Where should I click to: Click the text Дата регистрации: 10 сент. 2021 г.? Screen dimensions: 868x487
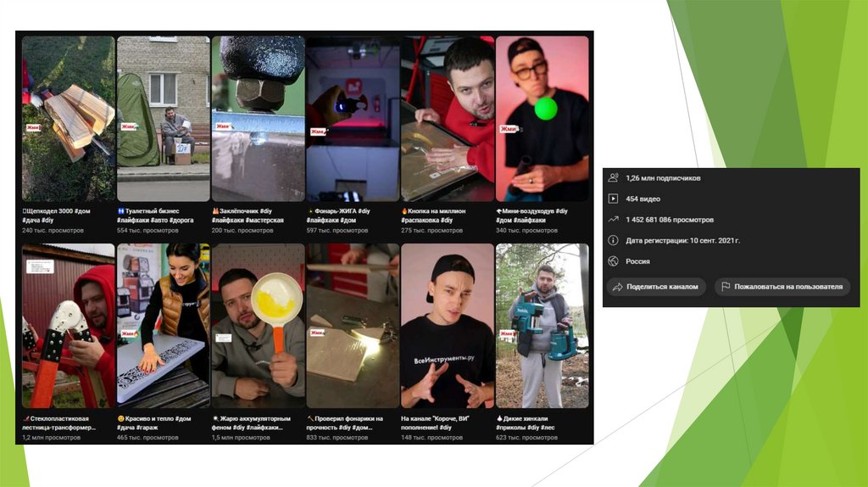[682, 240]
